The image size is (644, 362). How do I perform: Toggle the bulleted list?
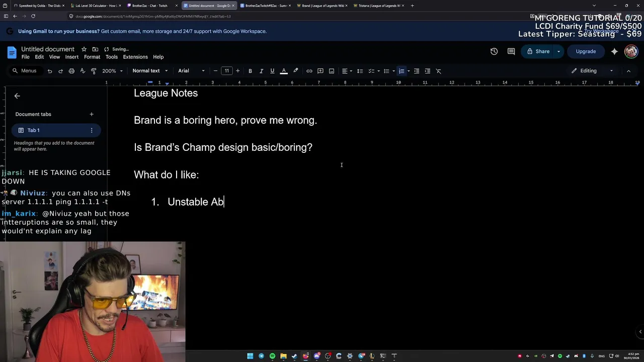click(x=386, y=71)
